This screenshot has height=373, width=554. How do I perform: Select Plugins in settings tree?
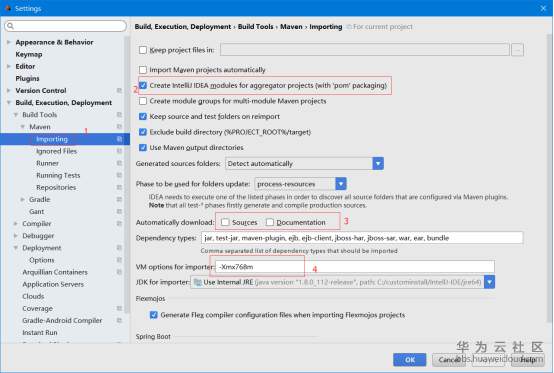pos(27,78)
